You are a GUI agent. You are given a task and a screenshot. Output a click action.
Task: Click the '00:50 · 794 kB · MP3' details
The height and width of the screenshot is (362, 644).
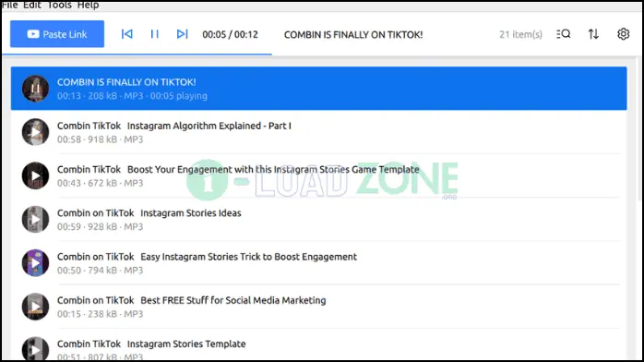[x=101, y=271]
